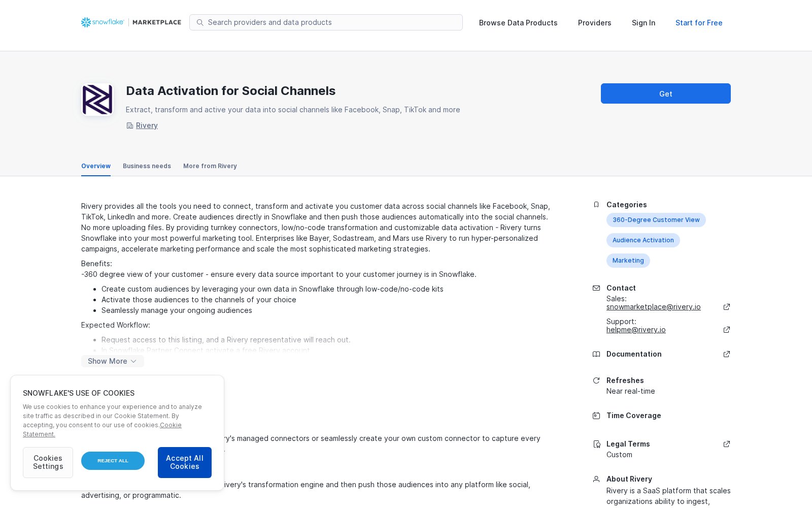This screenshot has height=508, width=812.
Task: Open Documentation external link icon
Action: pos(727,354)
